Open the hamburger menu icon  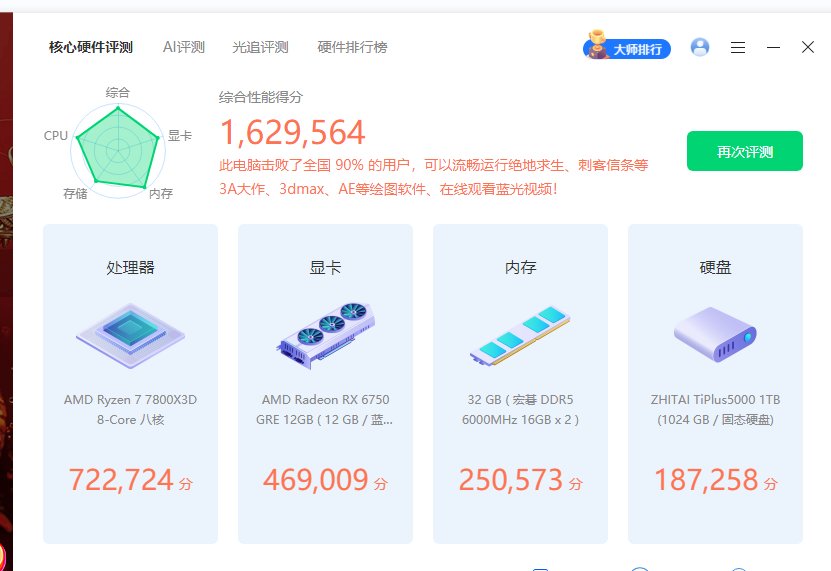(x=738, y=48)
